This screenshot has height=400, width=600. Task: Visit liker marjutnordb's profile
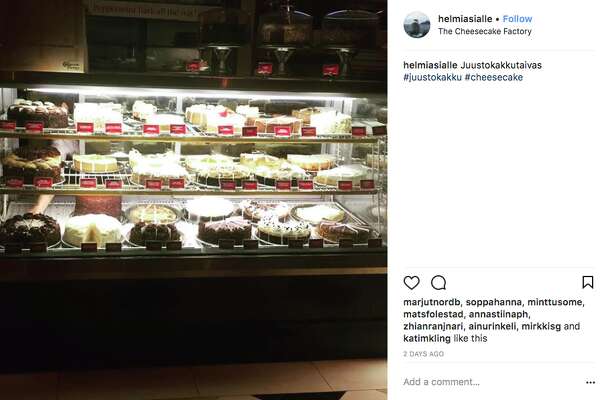(x=431, y=302)
